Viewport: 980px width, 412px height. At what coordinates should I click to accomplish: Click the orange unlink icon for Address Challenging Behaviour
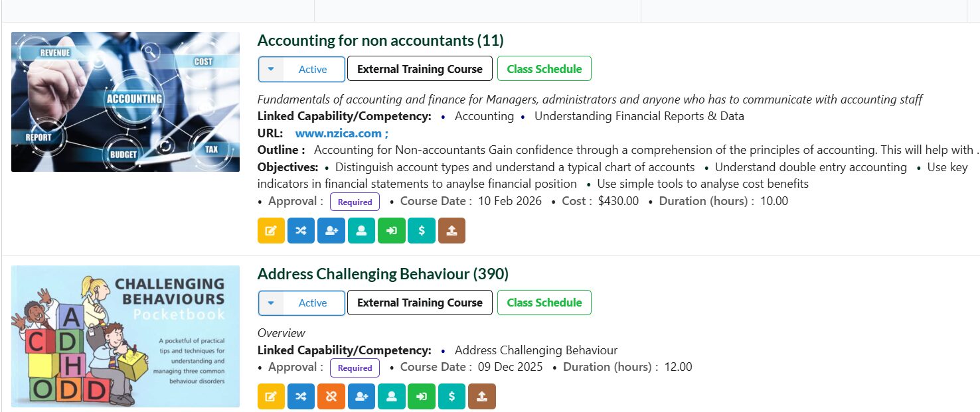[331, 397]
